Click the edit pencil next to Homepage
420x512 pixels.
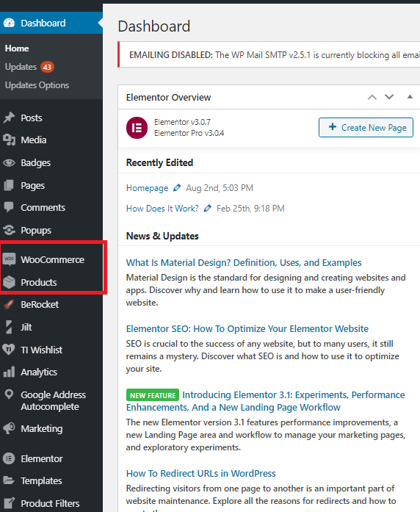177,188
